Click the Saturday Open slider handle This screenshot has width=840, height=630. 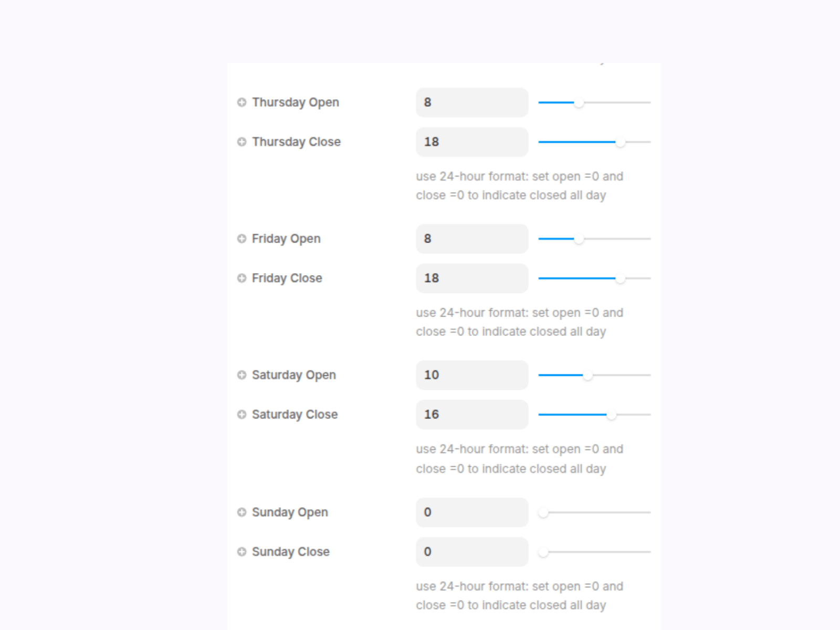click(x=587, y=375)
